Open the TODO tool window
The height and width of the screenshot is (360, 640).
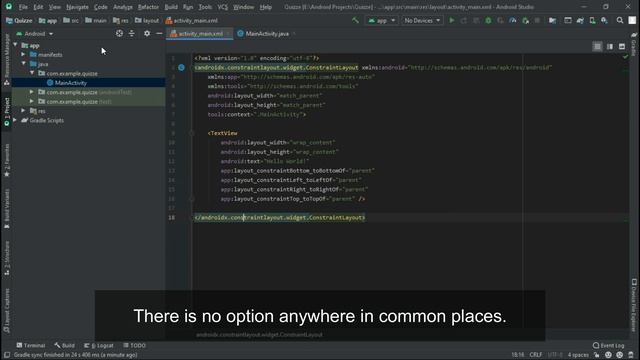(134, 345)
